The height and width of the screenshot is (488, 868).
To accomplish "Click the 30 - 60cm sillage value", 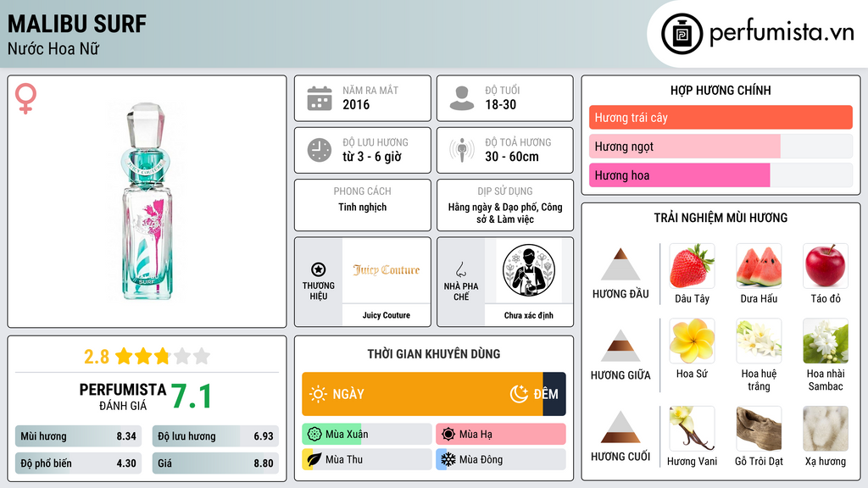I will (511, 157).
